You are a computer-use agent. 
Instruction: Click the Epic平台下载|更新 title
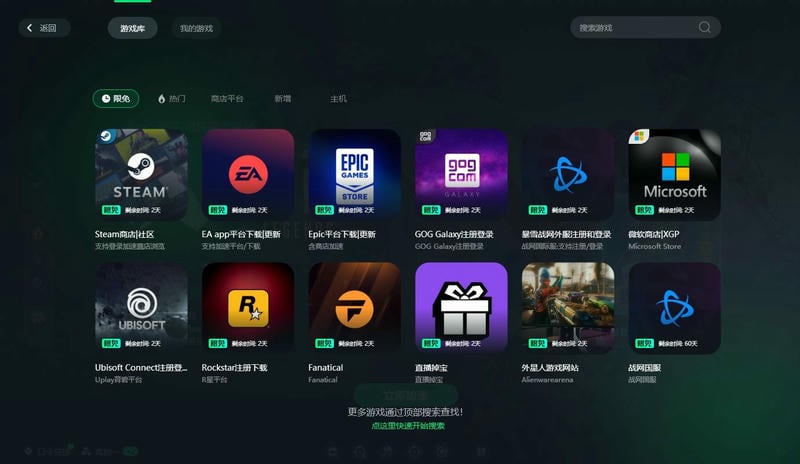click(342, 234)
